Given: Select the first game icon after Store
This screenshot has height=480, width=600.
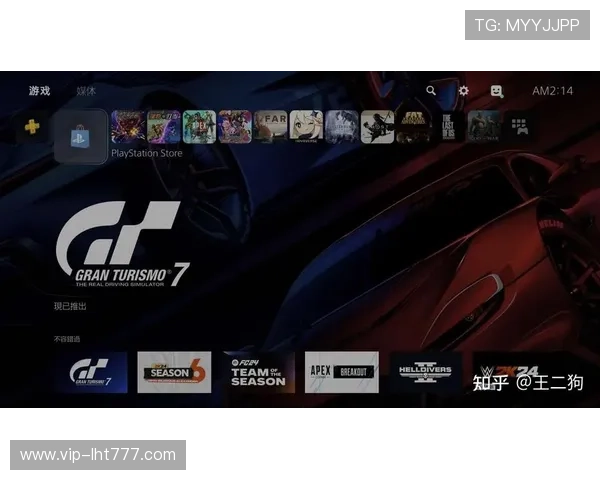Looking at the screenshot, I should click(x=128, y=126).
